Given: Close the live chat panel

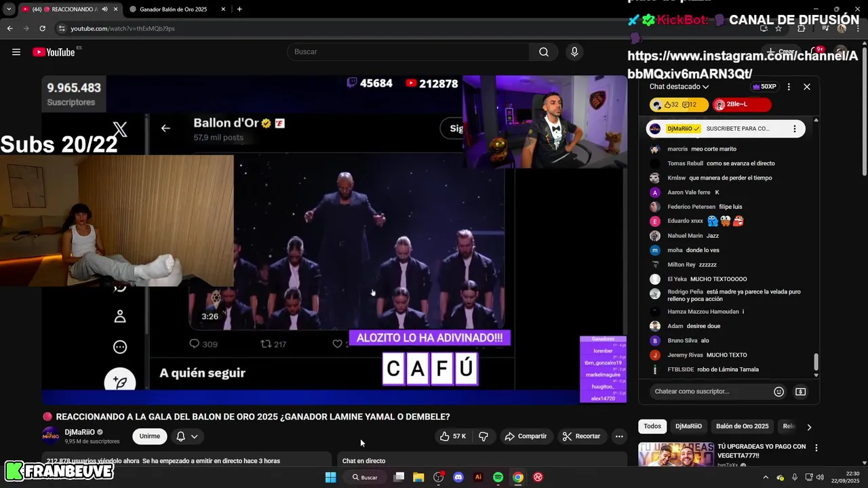Looking at the screenshot, I should [807, 87].
